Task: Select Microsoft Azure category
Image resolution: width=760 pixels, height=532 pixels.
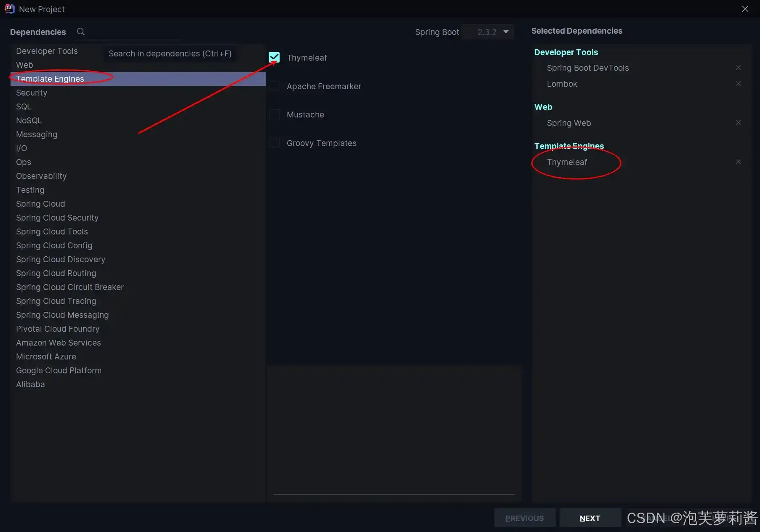Action: coord(138,356)
